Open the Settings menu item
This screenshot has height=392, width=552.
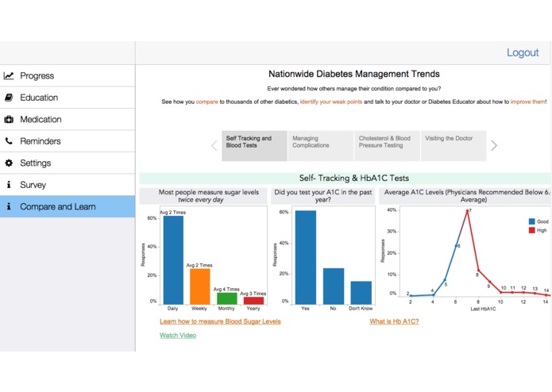point(68,163)
